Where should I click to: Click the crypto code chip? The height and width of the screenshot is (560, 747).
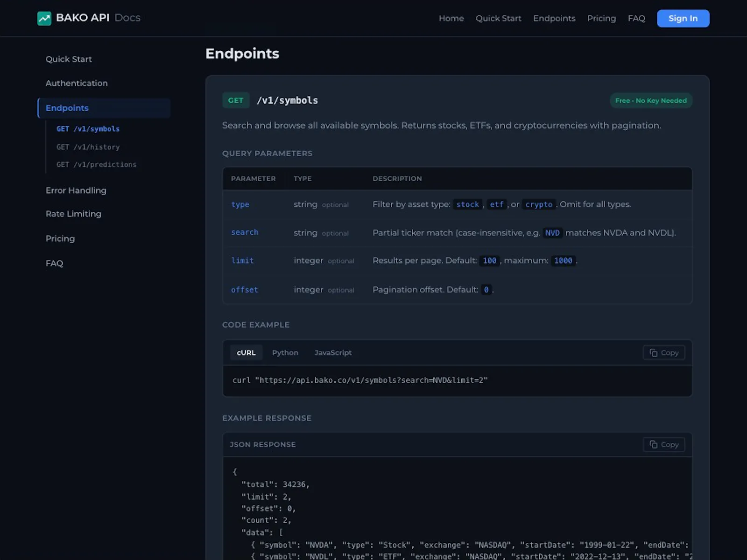point(539,204)
